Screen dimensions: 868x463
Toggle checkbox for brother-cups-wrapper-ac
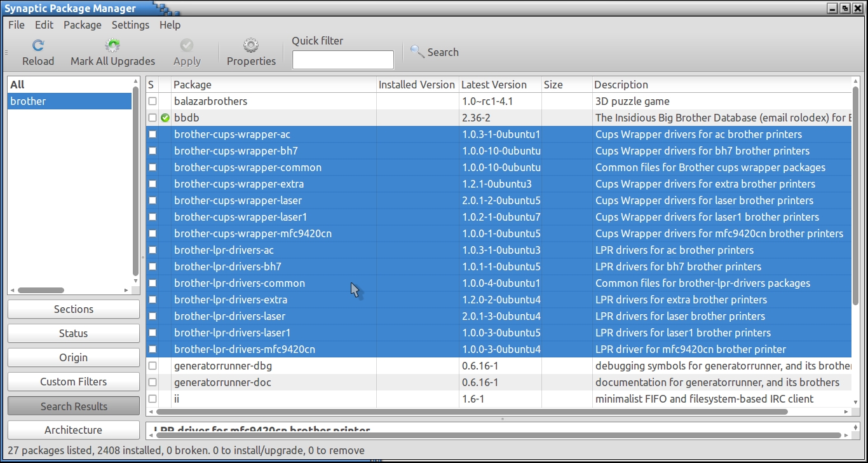(153, 134)
